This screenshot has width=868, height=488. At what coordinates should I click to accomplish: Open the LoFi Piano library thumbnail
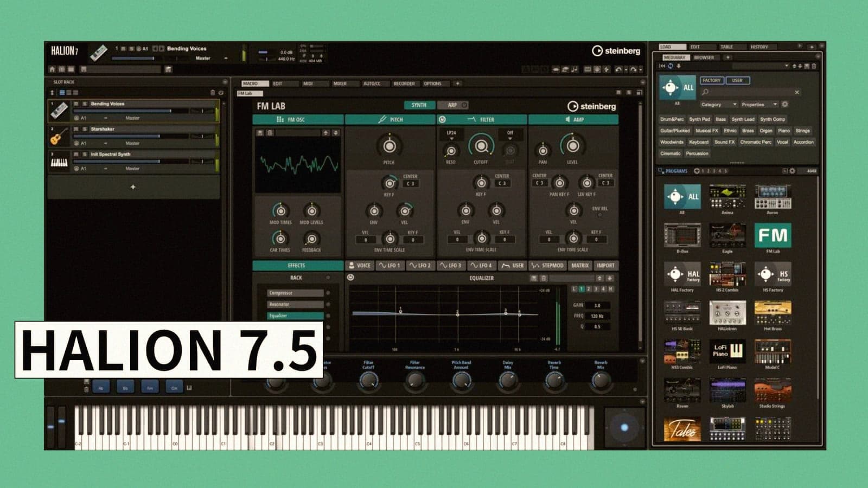point(727,351)
